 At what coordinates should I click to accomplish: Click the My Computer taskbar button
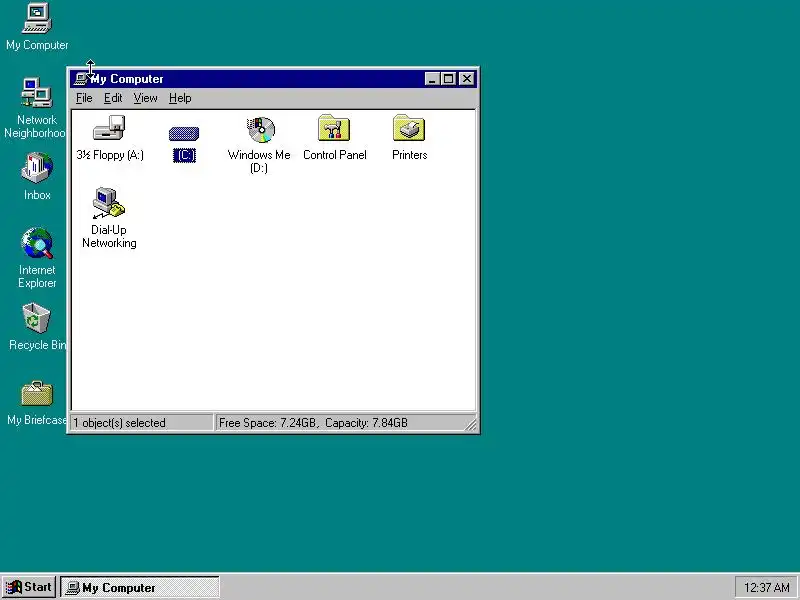point(140,588)
